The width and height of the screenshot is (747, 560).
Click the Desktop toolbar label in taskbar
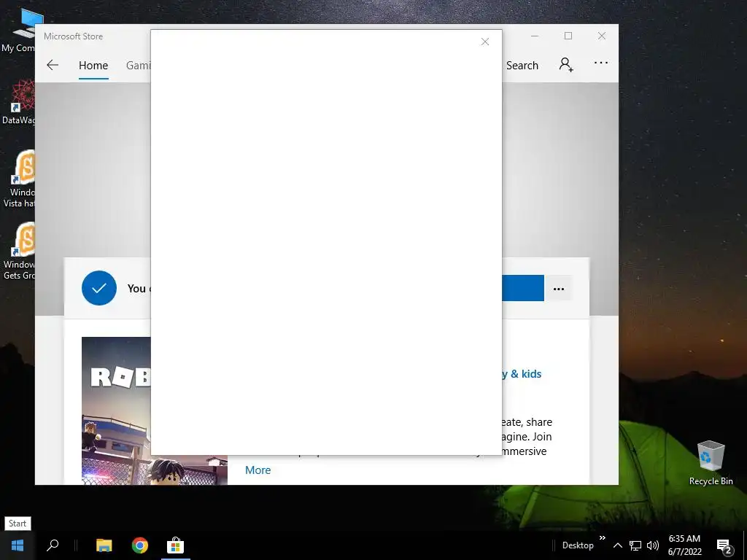click(578, 545)
